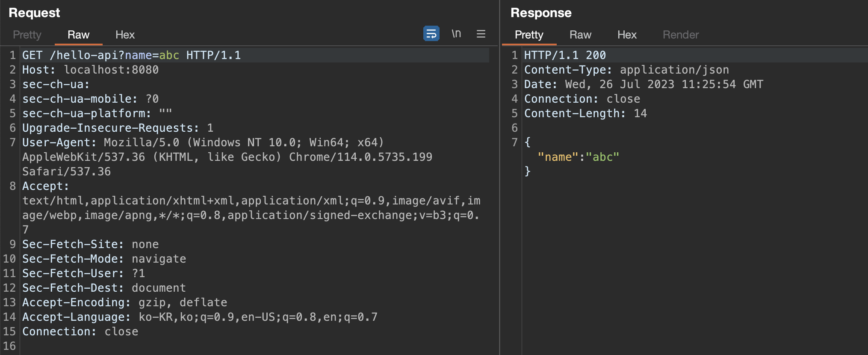Switch Request view to Pretty tab
Image resolution: width=868 pixels, height=355 pixels.
pos(27,35)
